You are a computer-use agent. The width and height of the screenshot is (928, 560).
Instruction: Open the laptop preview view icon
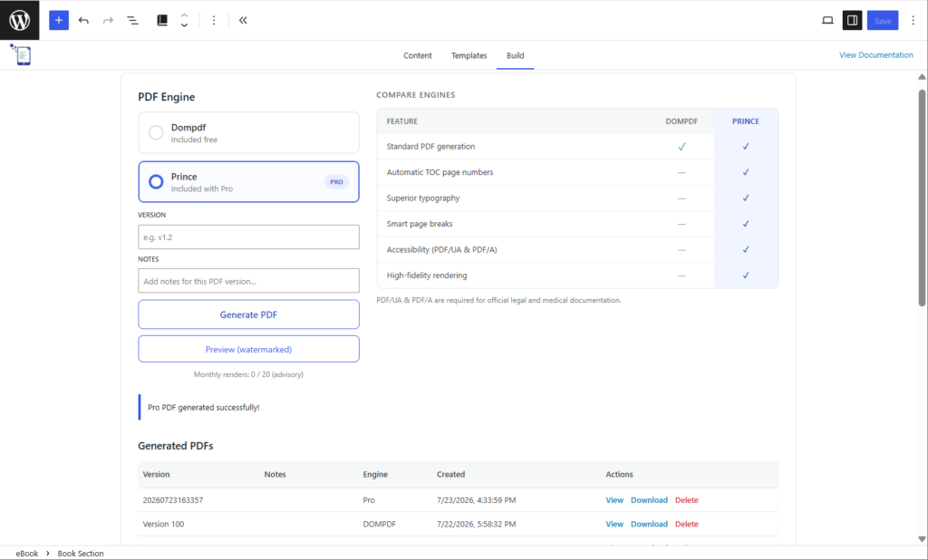pyautogui.click(x=827, y=20)
